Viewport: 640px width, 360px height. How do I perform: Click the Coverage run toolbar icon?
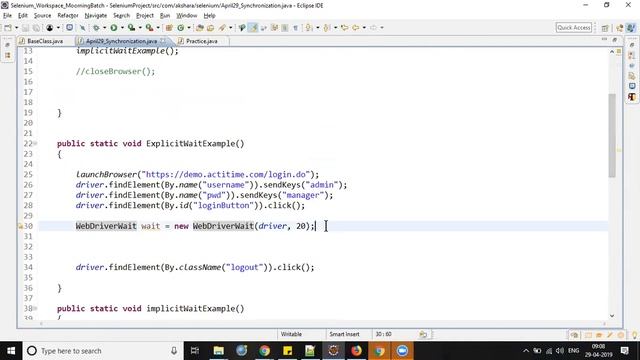(x=131, y=28)
